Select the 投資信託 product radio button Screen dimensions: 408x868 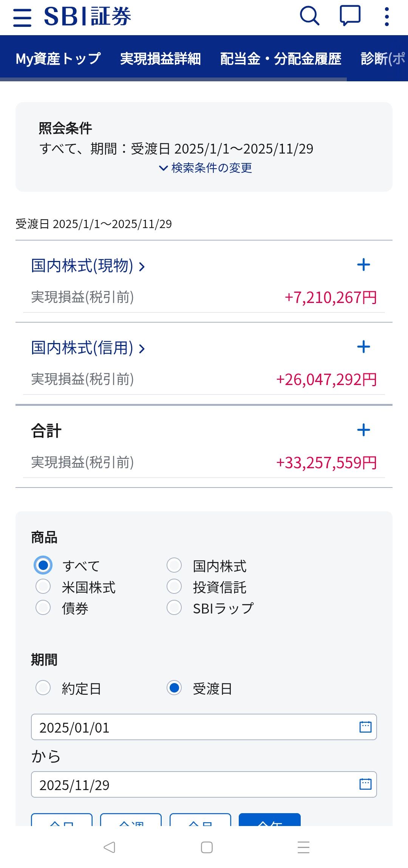click(x=174, y=587)
